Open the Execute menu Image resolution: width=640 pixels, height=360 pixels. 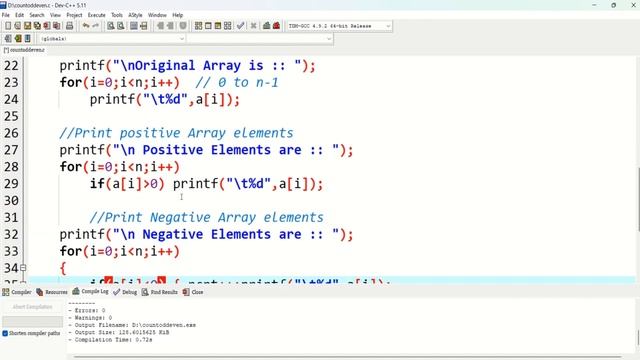(97, 15)
